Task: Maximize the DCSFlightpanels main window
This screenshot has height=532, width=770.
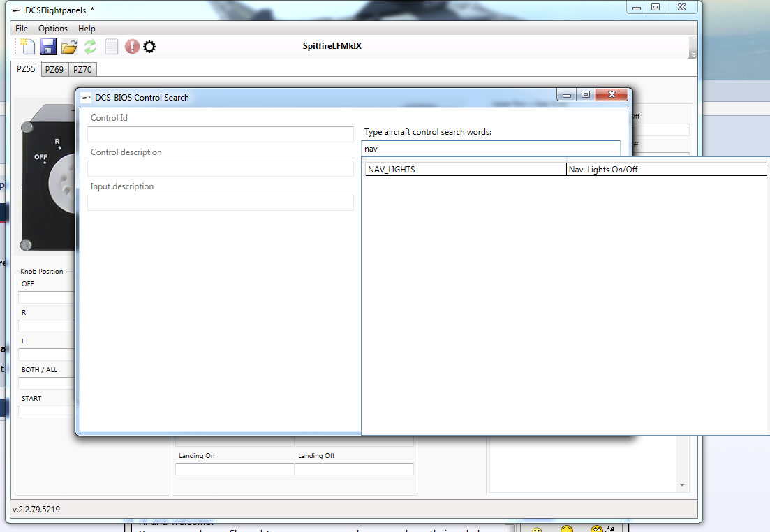Action: click(656, 8)
